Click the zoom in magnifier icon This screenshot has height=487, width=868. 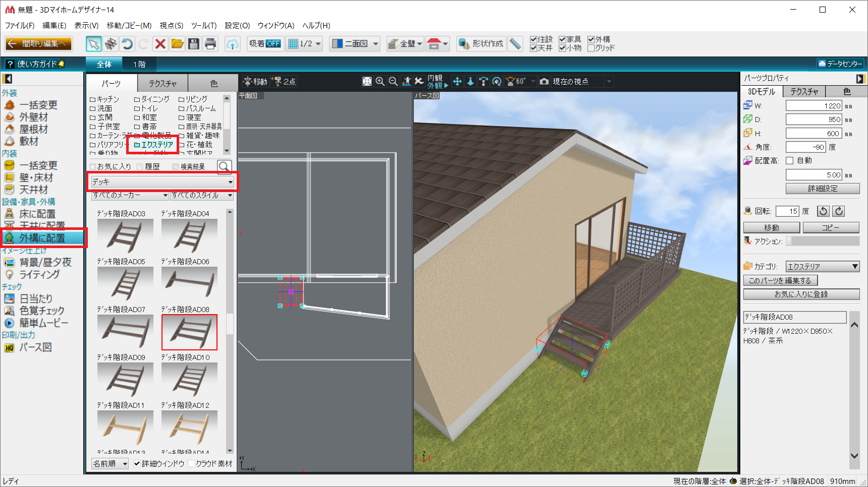point(380,82)
